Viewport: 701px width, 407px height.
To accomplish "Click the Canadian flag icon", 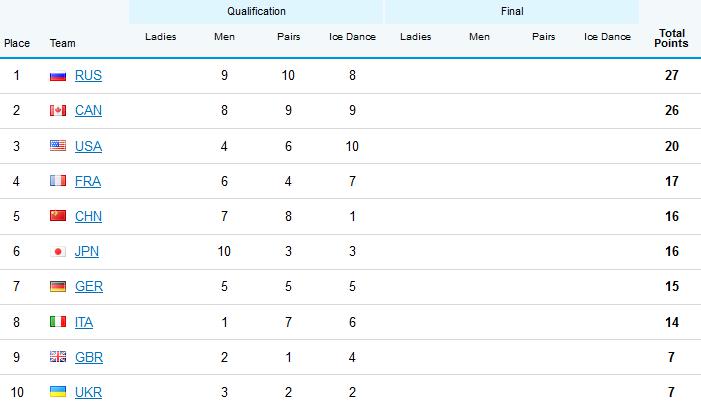I will coord(57,111).
